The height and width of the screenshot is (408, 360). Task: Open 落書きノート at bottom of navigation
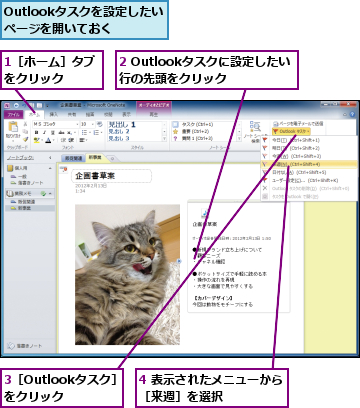(25, 346)
